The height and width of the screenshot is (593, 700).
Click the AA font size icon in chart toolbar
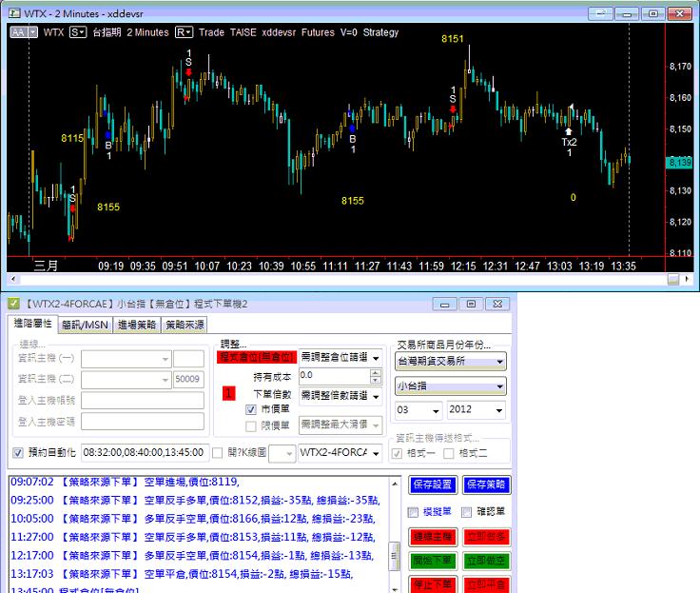pos(19,32)
